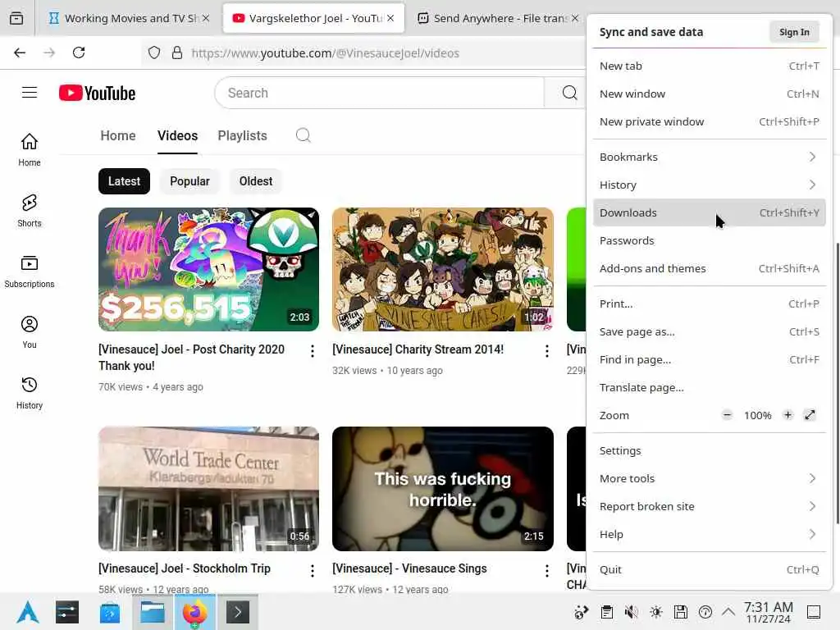840x630 pixels.
Task: Switch to the channel Playlists tab
Action: [242, 135]
